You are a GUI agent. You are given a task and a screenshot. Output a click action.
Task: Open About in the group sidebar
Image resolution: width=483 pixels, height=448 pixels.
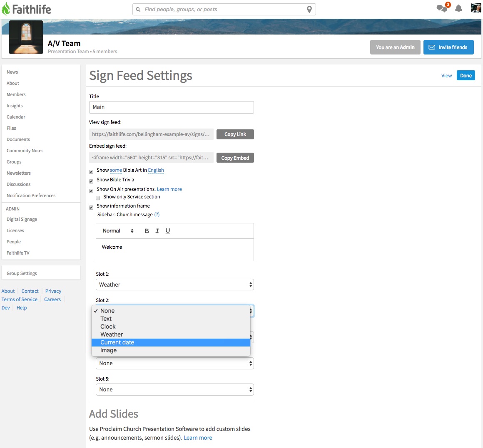click(x=13, y=83)
